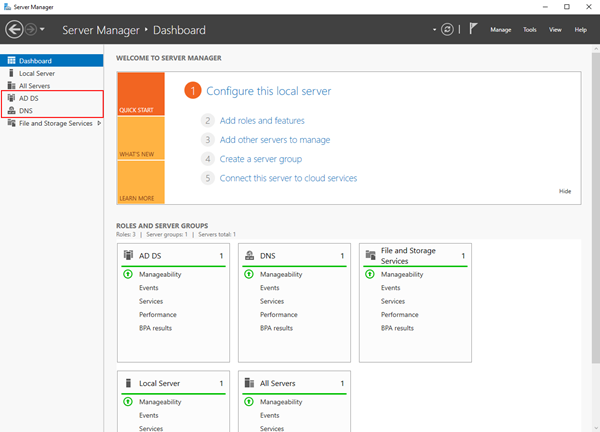The height and width of the screenshot is (432, 600).
Task: Click the vertical scrollbar of the dashboard
Action: 596,208
